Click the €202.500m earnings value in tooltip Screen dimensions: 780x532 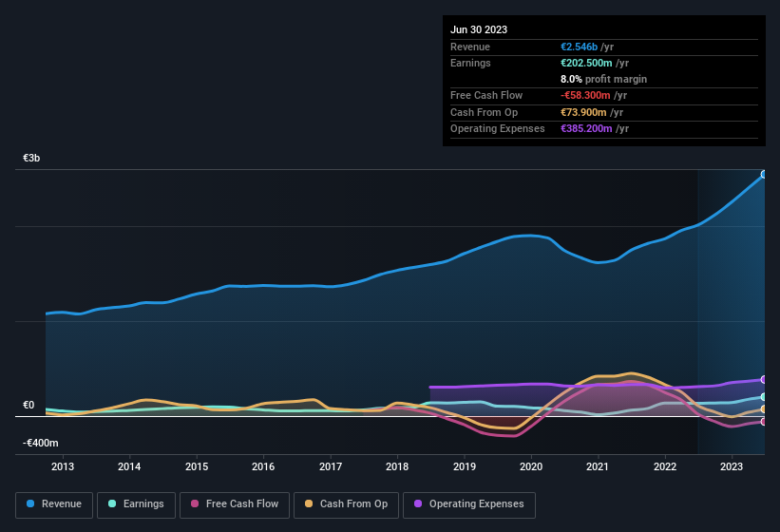589,63
